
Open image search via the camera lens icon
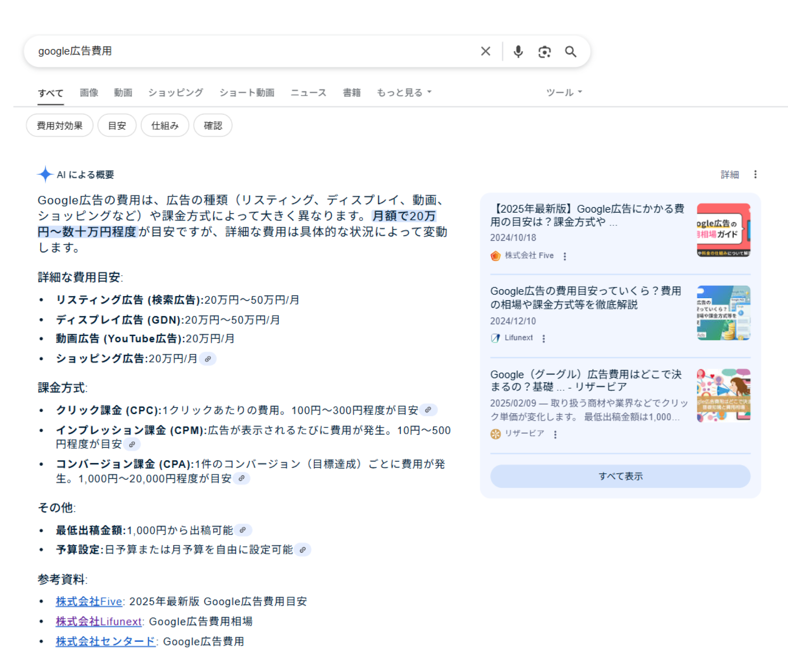[x=544, y=52]
